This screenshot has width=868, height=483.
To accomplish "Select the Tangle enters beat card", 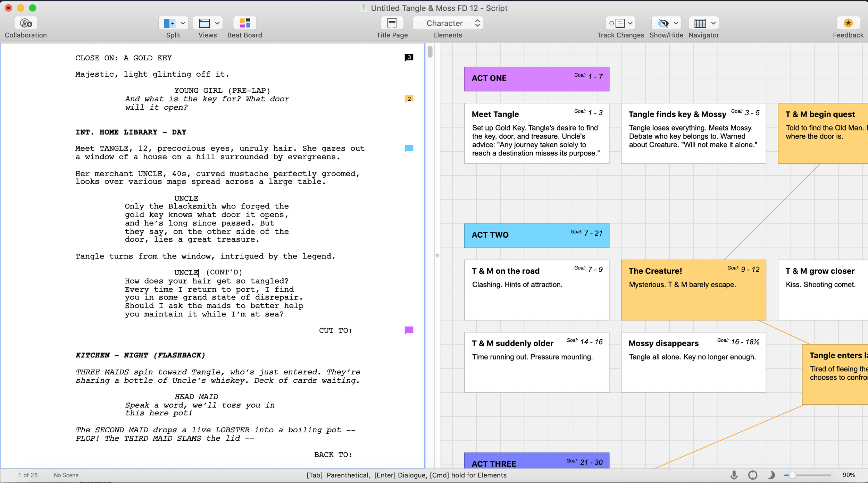I will 835,374.
